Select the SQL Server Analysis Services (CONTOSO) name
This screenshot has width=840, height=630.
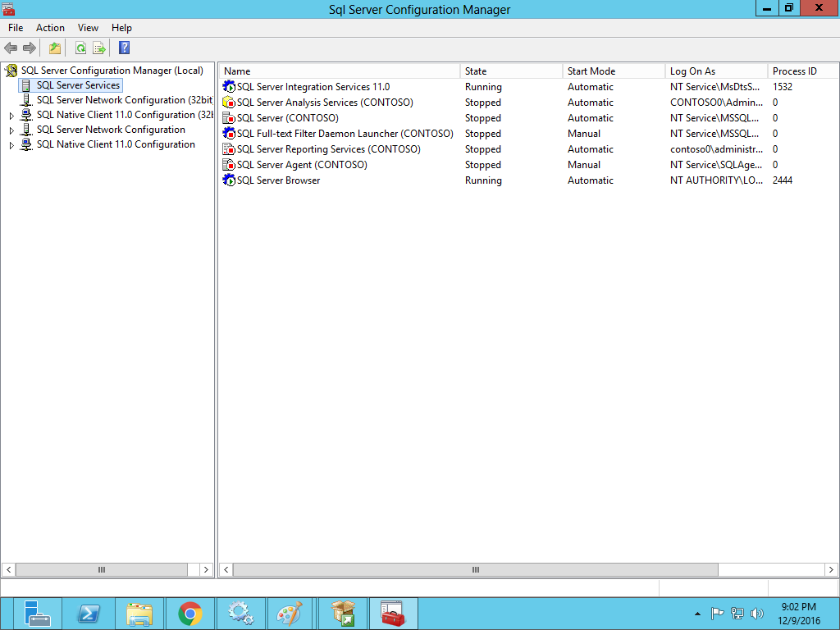tap(325, 103)
